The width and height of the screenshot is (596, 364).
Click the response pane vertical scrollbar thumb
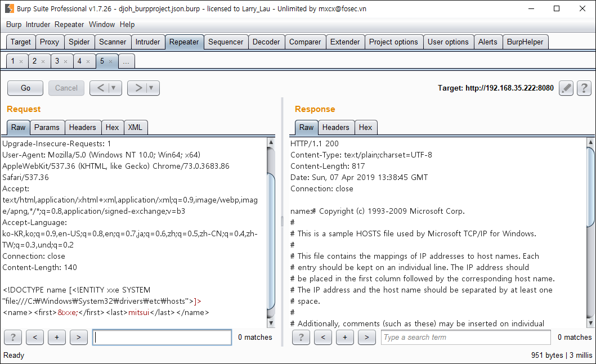(591, 187)
